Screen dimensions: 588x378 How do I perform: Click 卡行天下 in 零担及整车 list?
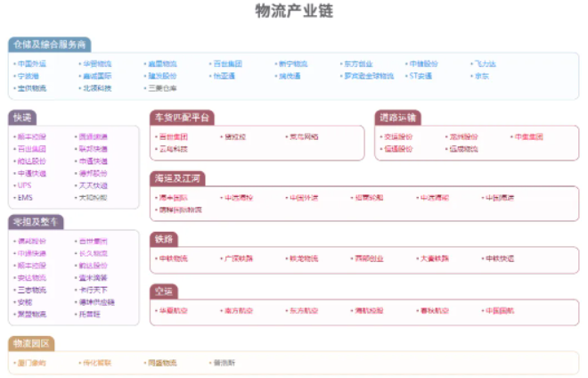pos(93,290)
